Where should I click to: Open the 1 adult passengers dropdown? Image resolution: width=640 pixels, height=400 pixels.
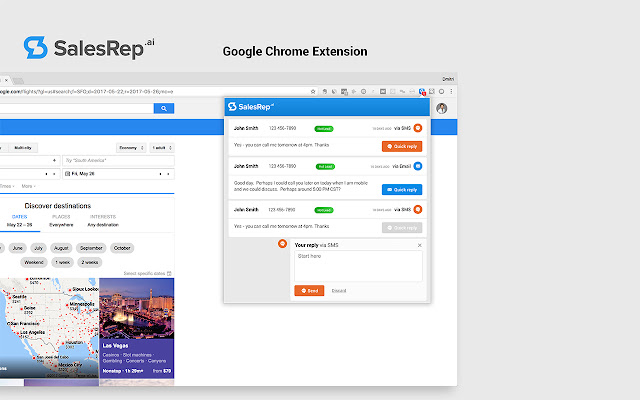(x=162, y=148)
